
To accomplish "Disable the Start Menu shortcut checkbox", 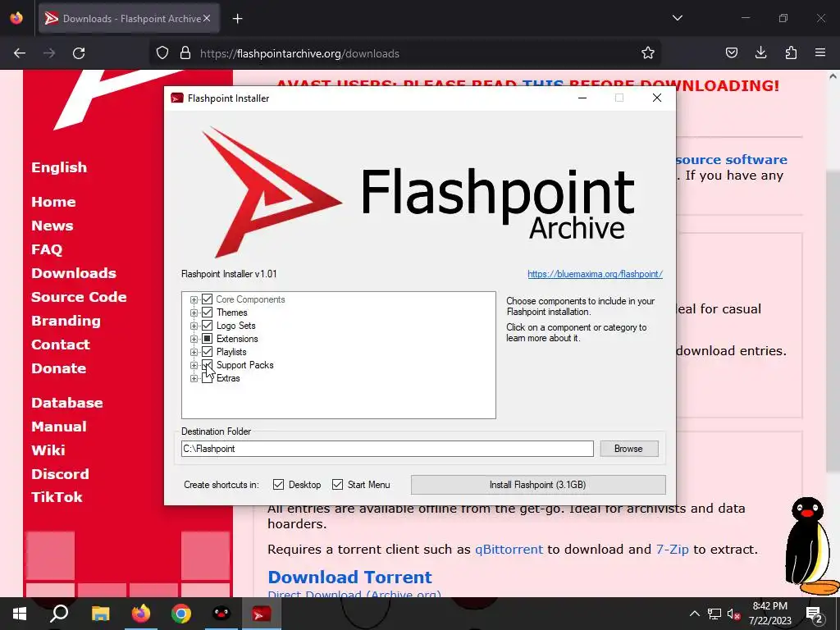I will coord(337,485).
